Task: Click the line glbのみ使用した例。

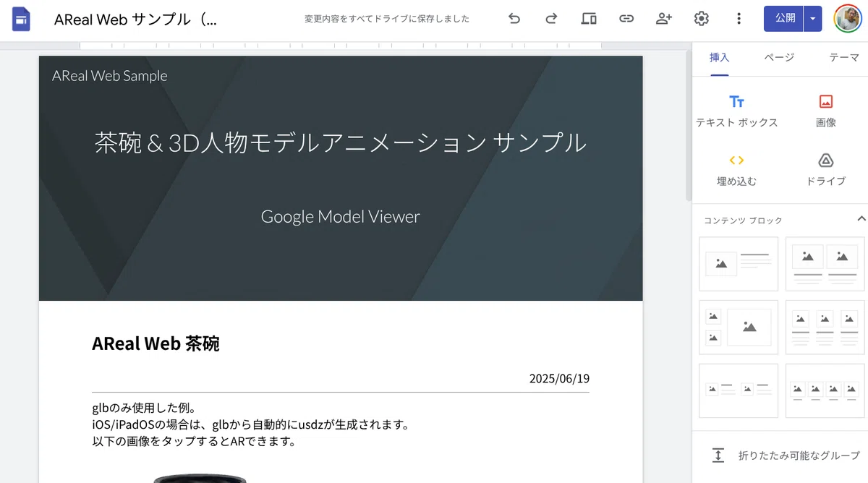Action: pyautogui.click(x=144, y=409)
